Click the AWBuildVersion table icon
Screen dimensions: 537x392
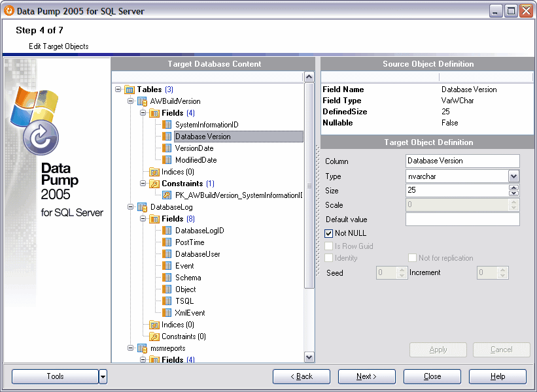[x=142, y=101]
